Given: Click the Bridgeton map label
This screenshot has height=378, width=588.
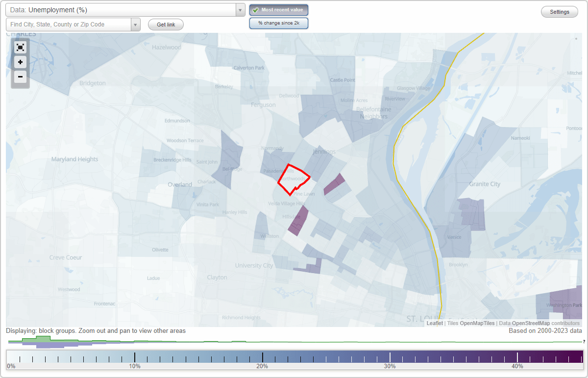Looking at the screenshot, I should pos(93,83).
